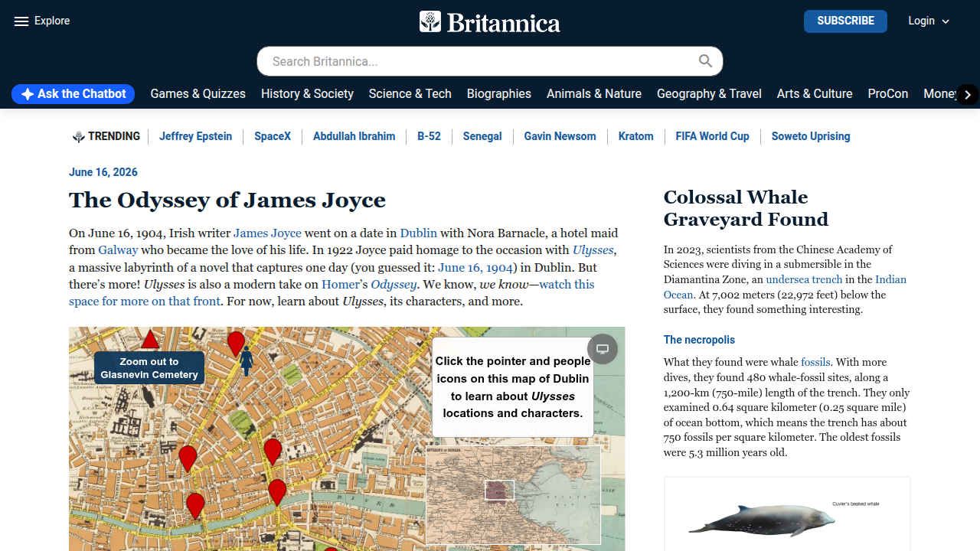Click the Britannica thistle logo
Viewport: 980px width, 551px height.
pyautogui.click(x=430, y=21)
